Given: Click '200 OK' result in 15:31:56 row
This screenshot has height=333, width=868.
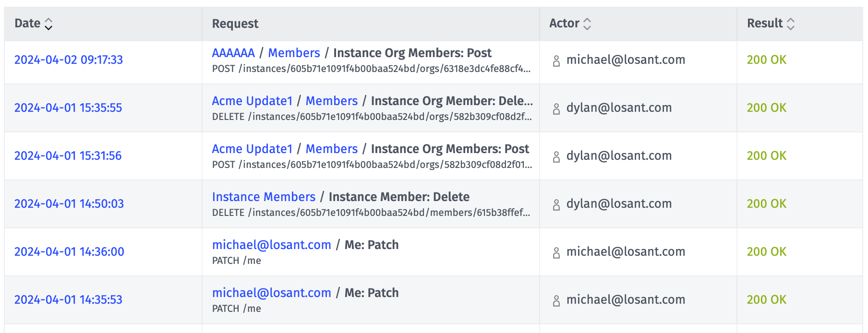Looking at the screenshot, I should point(767,155).
